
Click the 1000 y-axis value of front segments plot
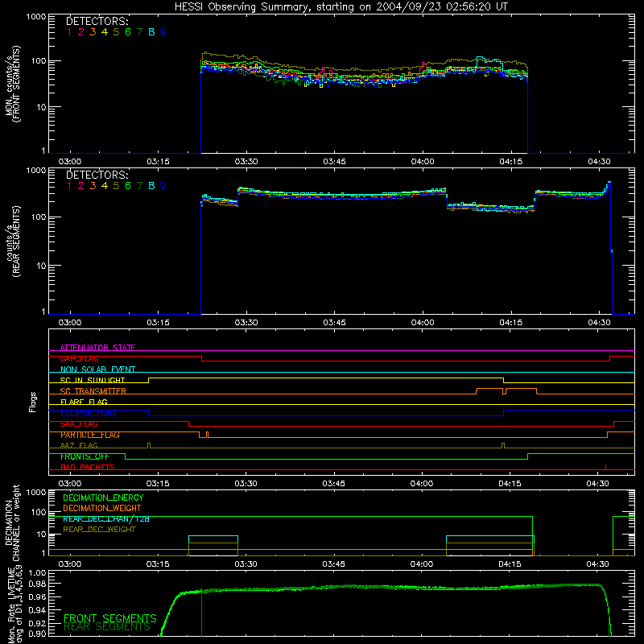[35, 17]
